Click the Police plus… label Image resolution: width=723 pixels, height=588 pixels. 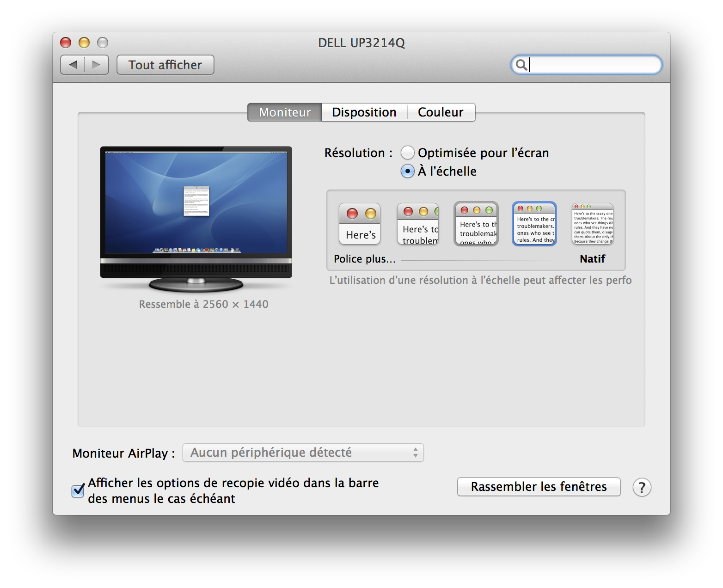point(365,259)
